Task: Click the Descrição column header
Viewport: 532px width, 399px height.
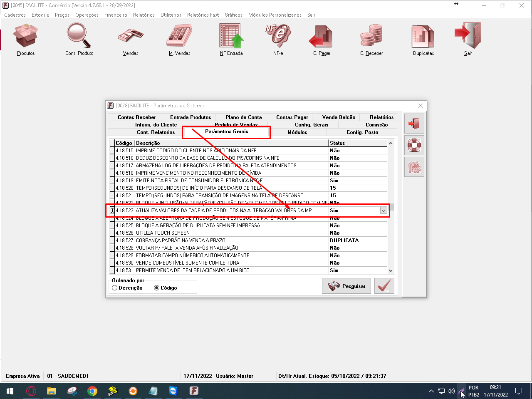Action: (x=232, y=143)
